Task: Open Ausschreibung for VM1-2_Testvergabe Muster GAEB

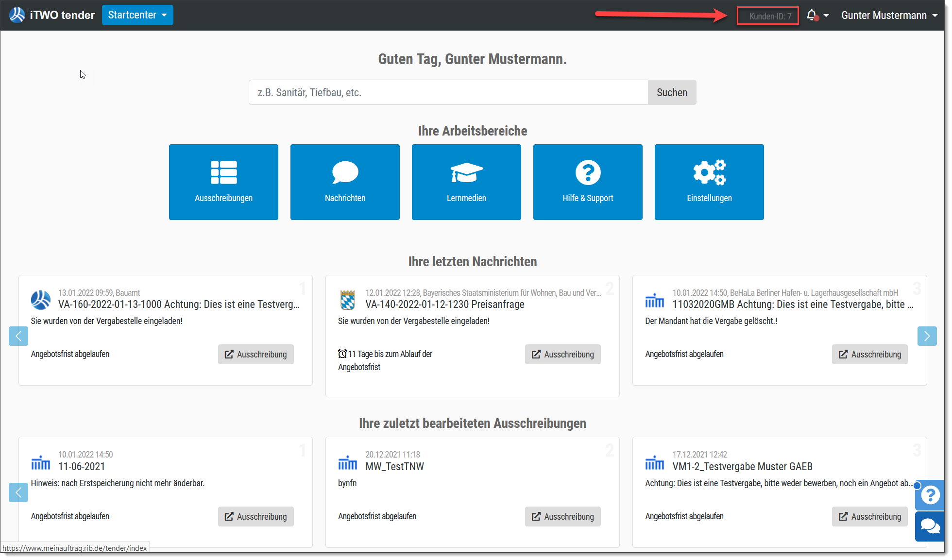Action: (x=869, y=517)
